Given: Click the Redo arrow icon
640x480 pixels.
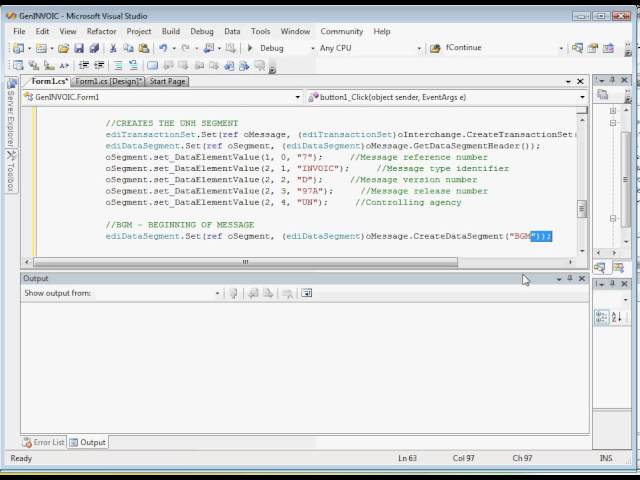Looking at the screenshot, I should click(185, 48).
